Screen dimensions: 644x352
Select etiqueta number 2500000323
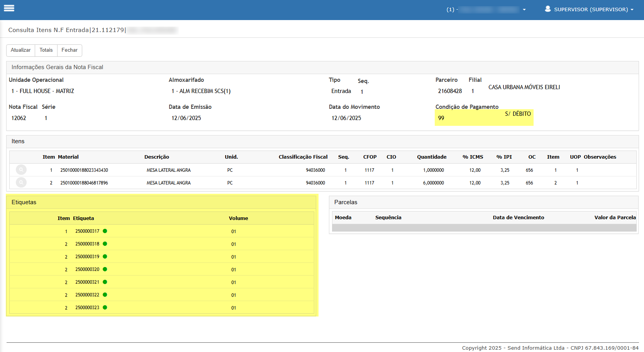(x=87, y=308)
